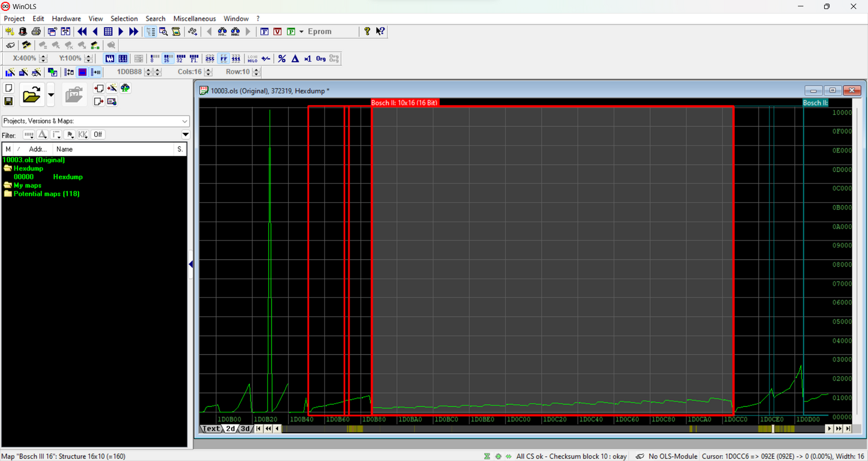This screenshot has width=868, height=461.
Task: Click the grid table icon between arrows
Action: pos(108,32)
